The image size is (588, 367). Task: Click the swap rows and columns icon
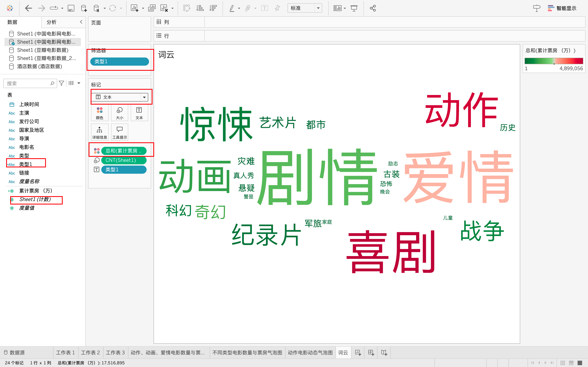point(187,8)
